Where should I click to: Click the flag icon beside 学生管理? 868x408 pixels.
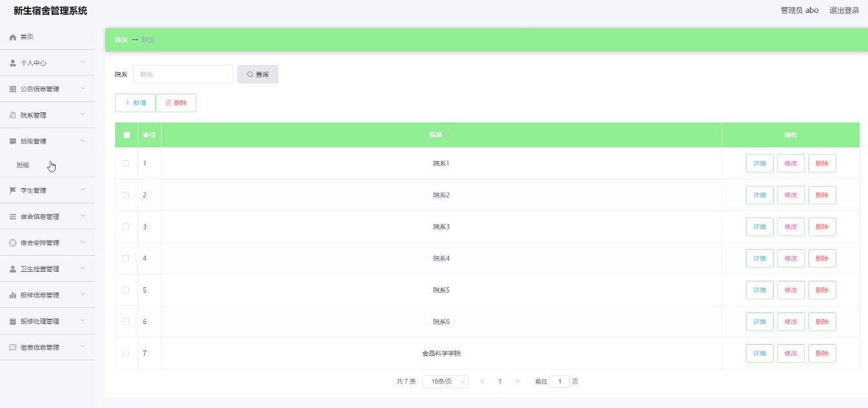12,190
